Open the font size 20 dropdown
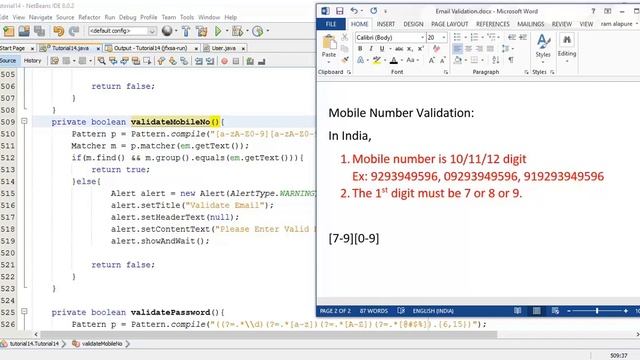 [444, 37]
